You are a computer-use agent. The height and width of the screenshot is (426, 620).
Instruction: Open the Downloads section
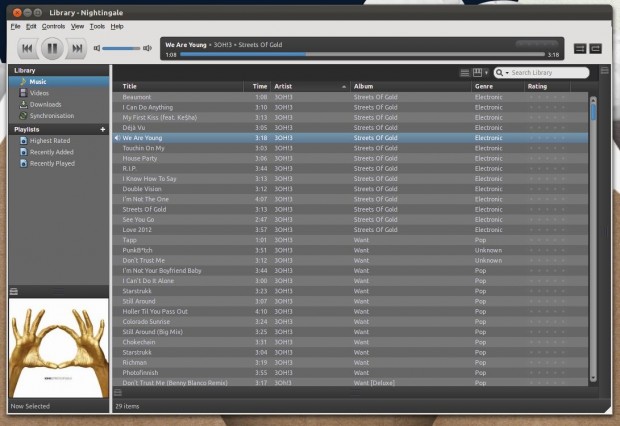[59, 104]
